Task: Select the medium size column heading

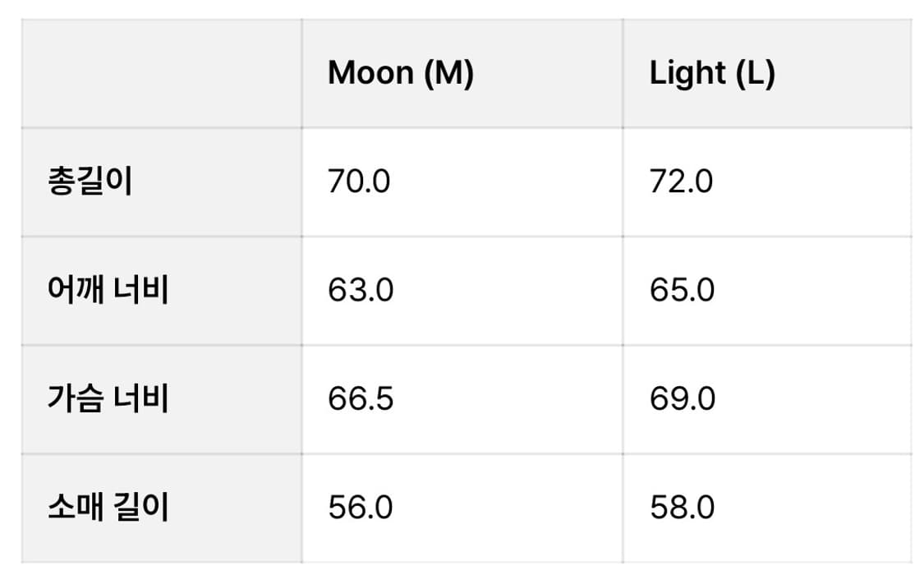Action: click(400, 74)
